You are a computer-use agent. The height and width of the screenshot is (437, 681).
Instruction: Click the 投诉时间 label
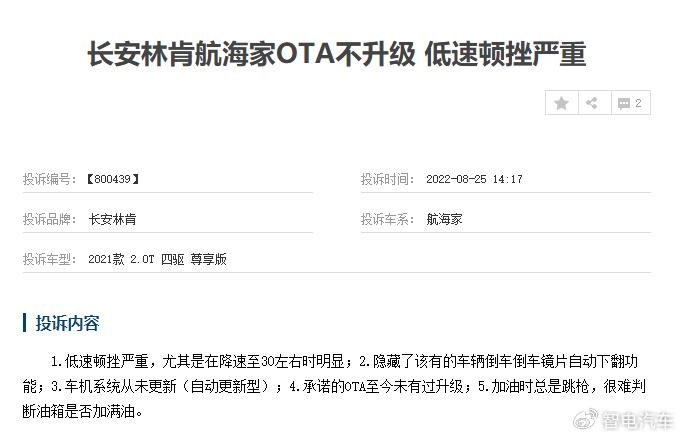[387, 179]
